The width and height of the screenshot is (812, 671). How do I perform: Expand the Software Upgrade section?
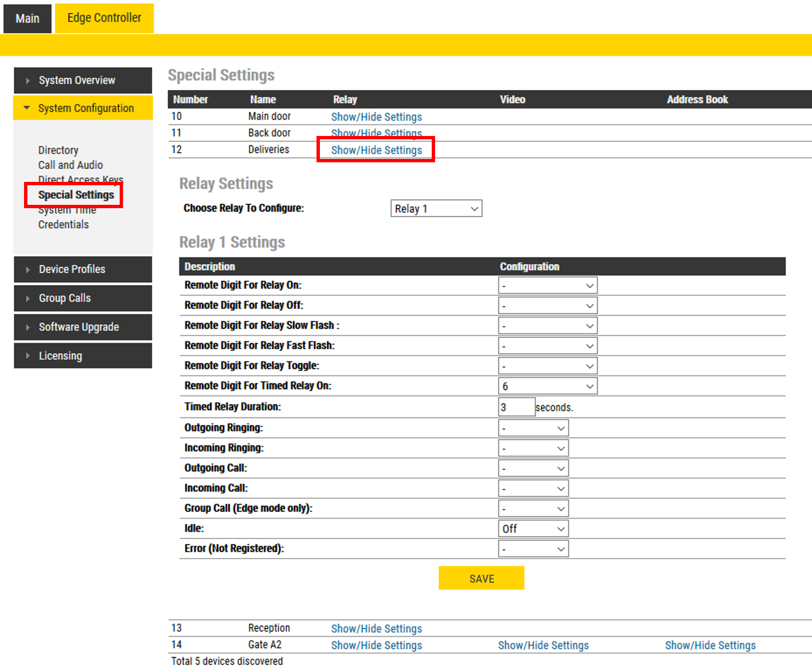point(82,327)
